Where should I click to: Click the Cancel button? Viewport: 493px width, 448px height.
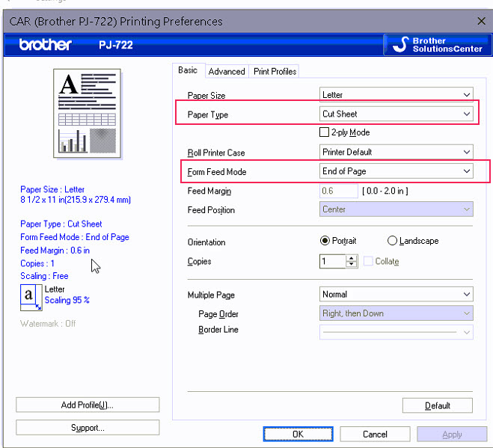[x=375, y=434]
